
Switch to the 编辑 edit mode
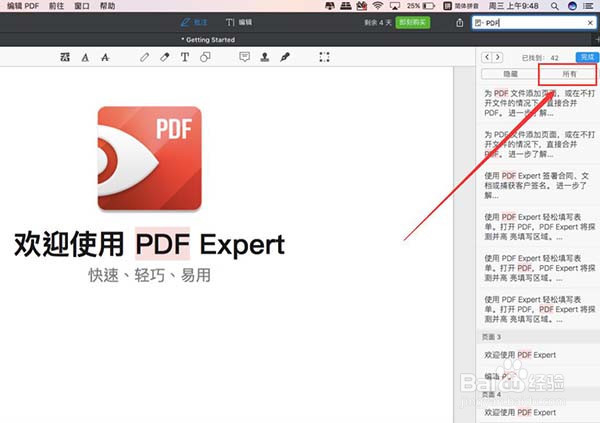pos(239,22)
